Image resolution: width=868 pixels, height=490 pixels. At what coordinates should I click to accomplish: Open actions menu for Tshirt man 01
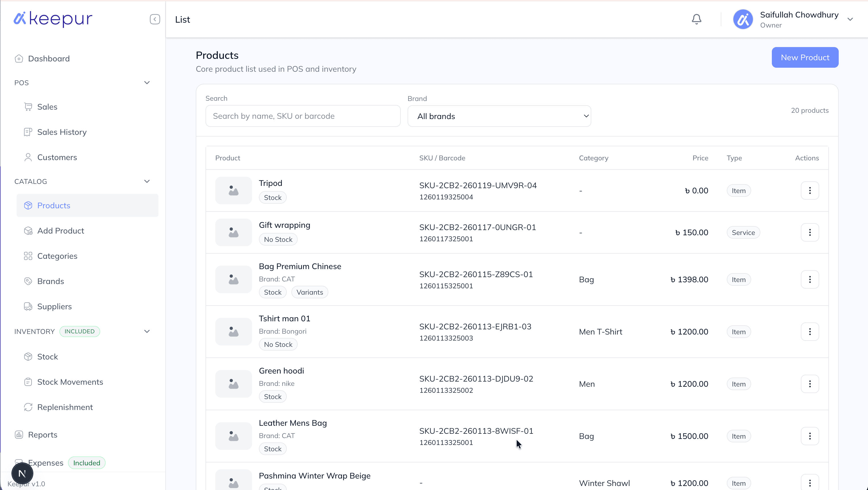810,332
